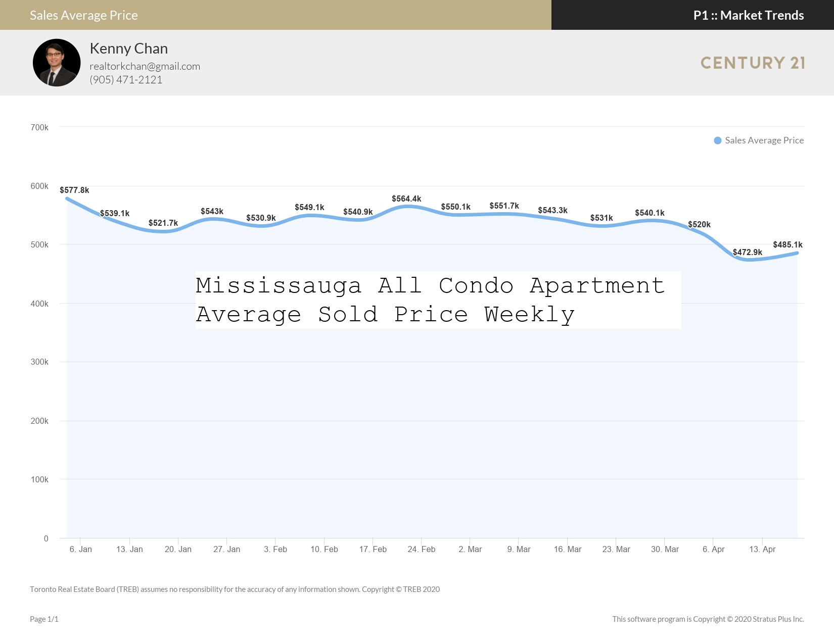Screen dimensions: 834x644
Task: Click the $577.8k data point label
Action: 74,190
